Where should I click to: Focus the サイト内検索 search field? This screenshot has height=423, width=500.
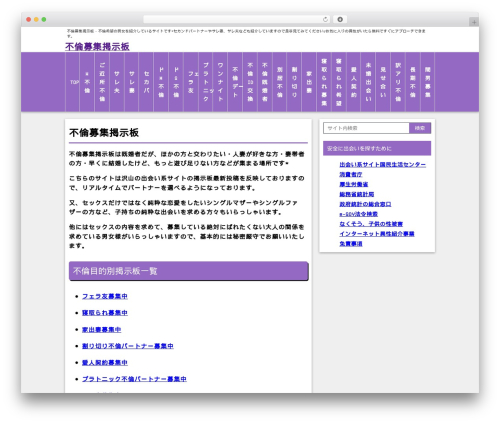(366, 128)
